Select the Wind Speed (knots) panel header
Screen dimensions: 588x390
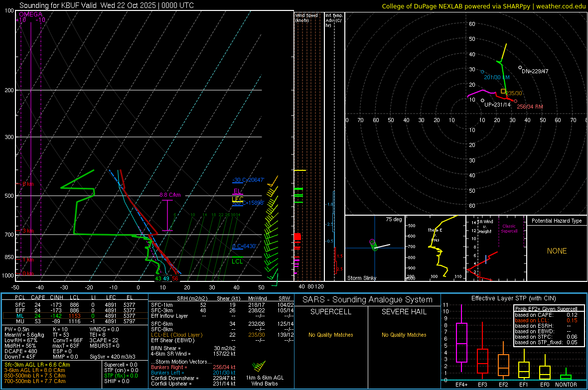(306, 17)
